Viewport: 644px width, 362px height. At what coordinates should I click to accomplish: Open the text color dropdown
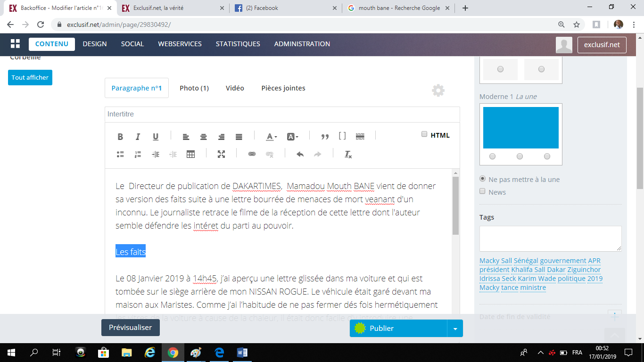tap(272, 137)
